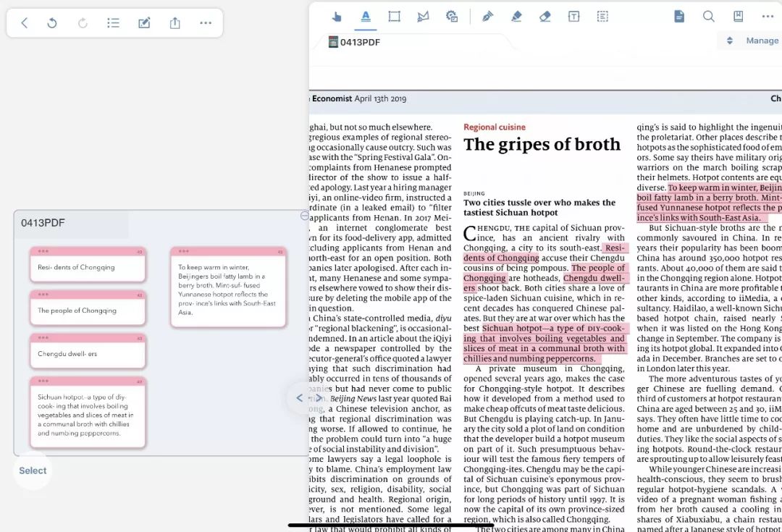Open dots menu on 'Chengdu dwell- ers' card

[43, 338]
